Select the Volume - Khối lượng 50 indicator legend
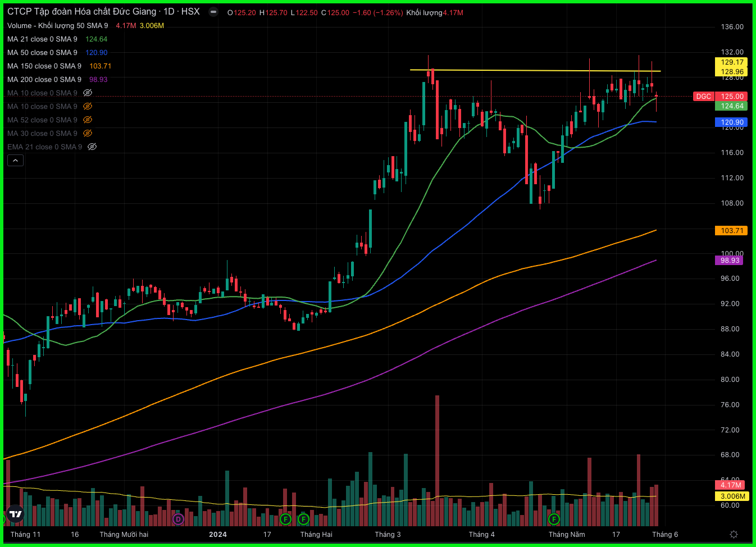The height and width of the screenshot is (547, 756). coord(57,25)
